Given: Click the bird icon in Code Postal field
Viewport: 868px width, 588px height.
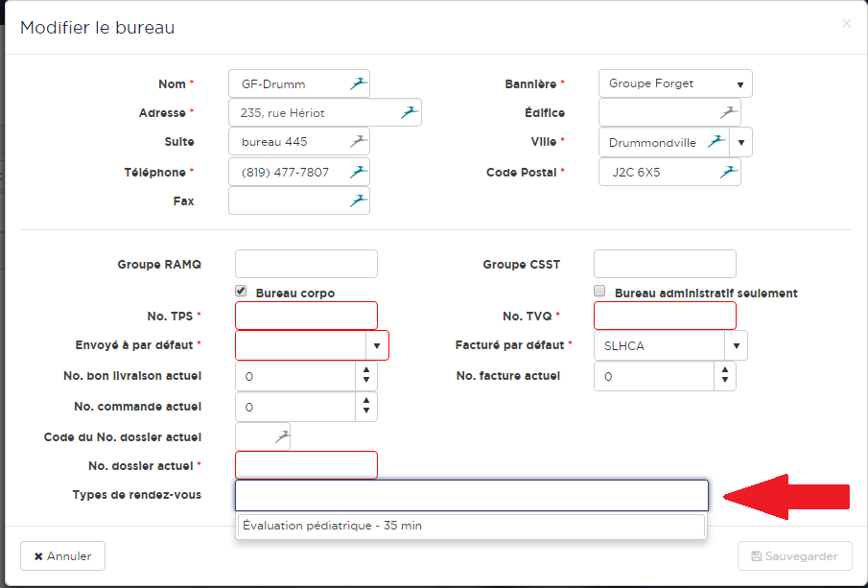Looking at the screenshot, I should [x=729, y=172].
